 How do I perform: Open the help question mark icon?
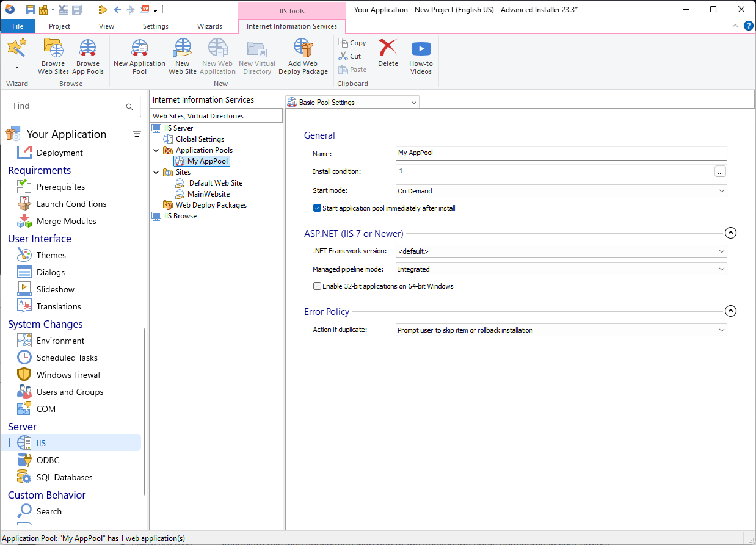pos(748,26)
